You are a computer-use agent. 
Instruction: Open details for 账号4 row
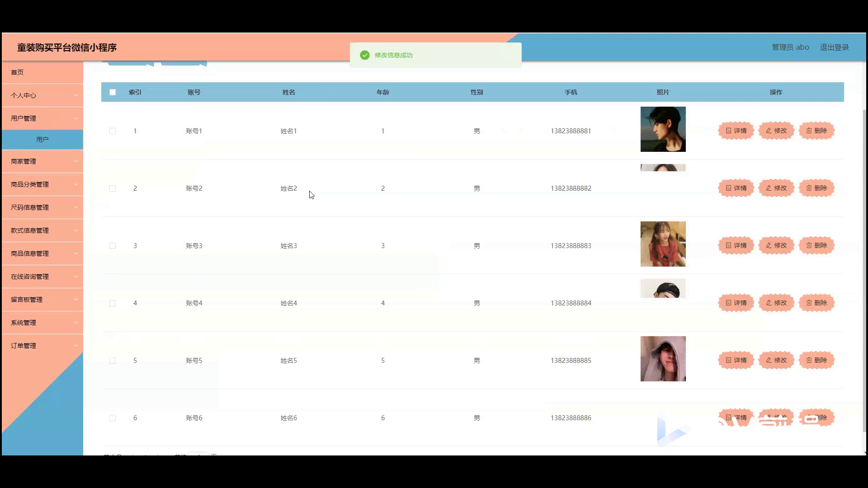click(736, 303)
